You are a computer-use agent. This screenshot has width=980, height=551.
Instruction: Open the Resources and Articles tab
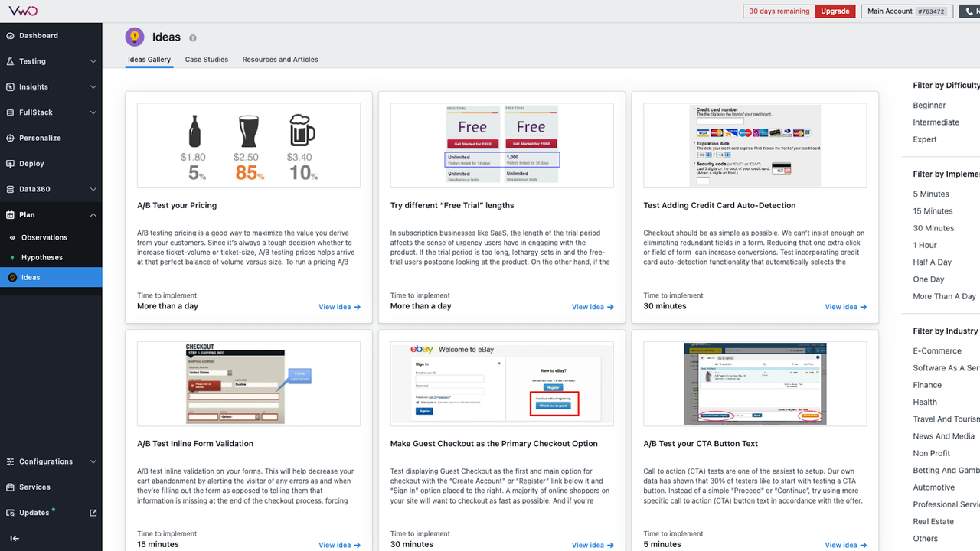(x=280, y=60)
